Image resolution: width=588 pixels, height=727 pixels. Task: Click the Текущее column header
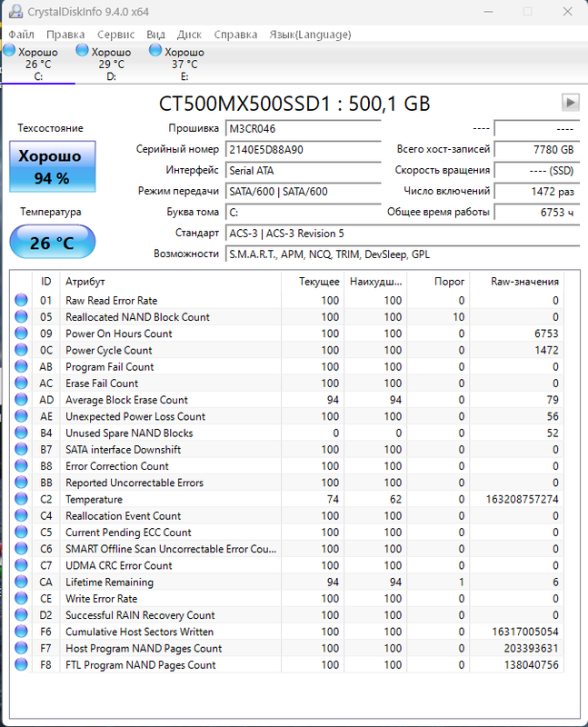313,282
